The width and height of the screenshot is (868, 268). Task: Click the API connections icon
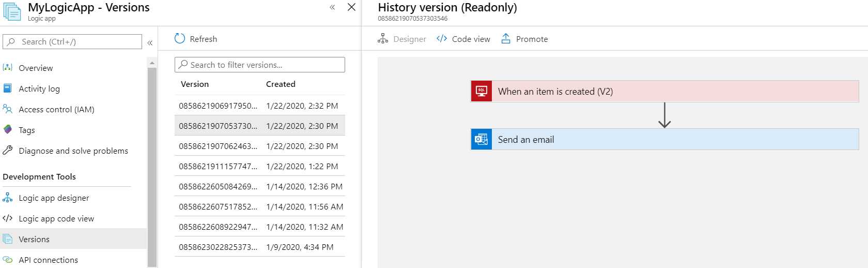(8, 260)
